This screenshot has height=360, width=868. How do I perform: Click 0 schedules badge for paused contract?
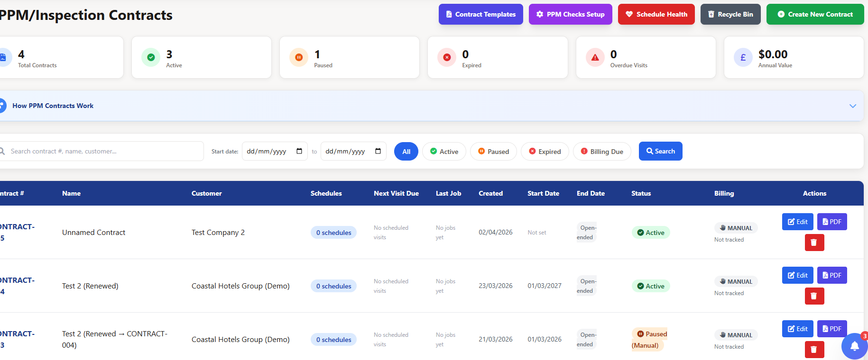coord(333,340)
